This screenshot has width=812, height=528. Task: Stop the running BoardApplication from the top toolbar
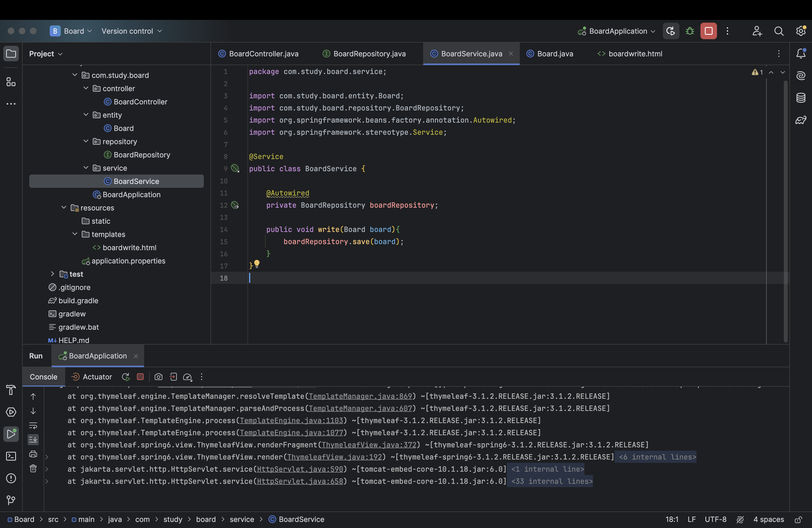click(708, 31)
